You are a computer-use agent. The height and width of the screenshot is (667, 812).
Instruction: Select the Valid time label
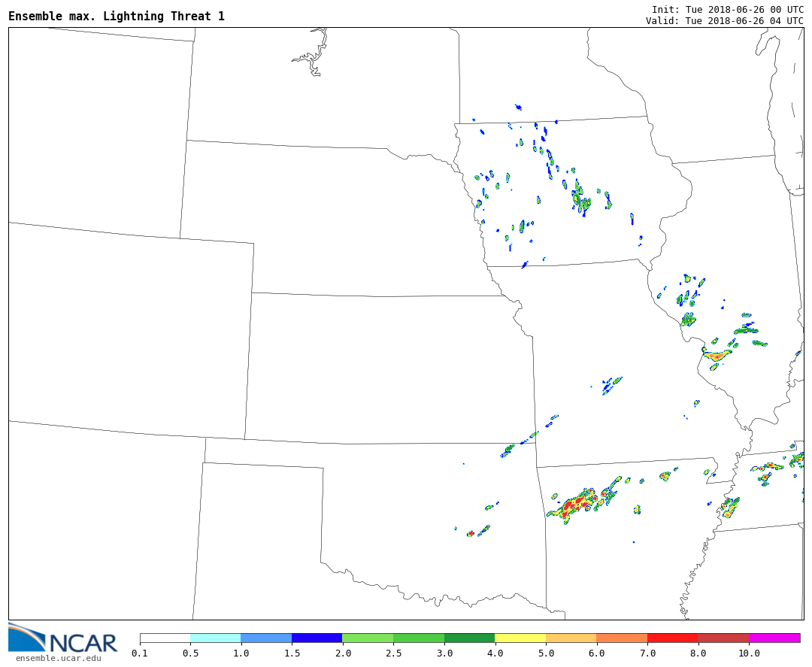(724, 20)
